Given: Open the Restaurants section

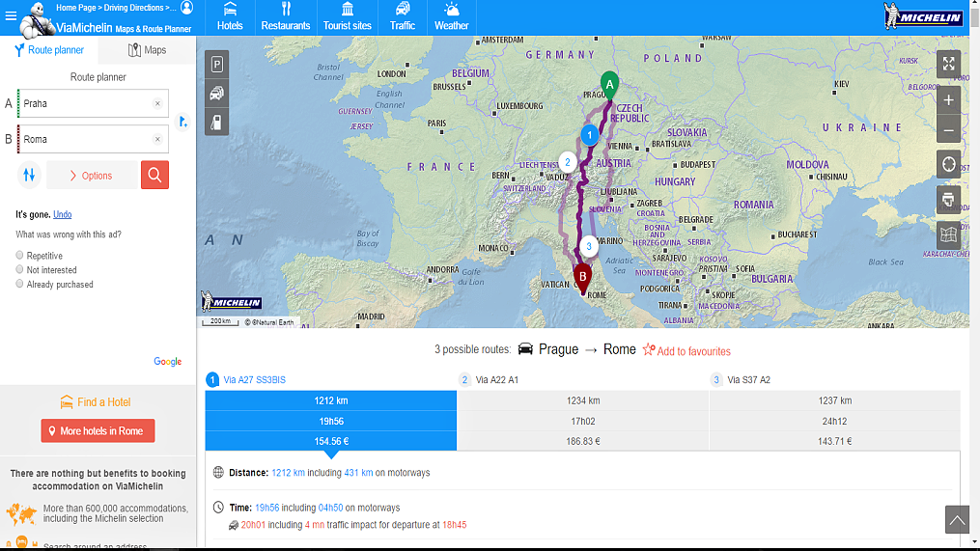Looking at the screenshot, I should pos(285,16).
